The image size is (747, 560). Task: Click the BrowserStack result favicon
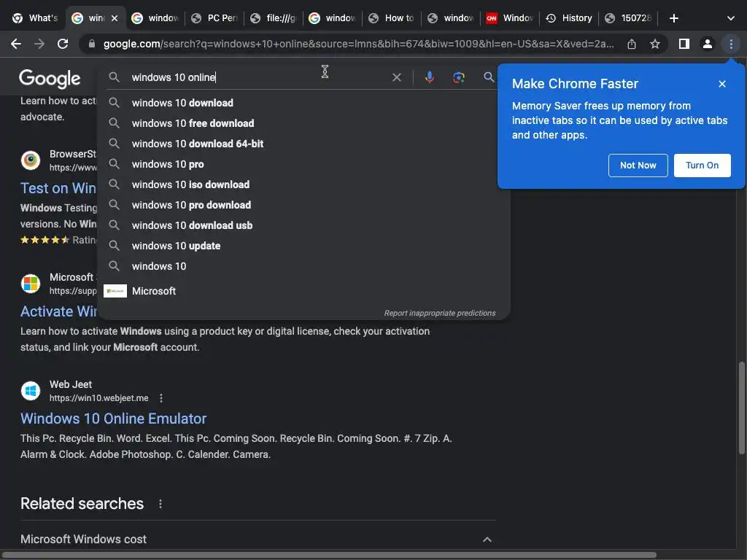[x=31, y=160]
